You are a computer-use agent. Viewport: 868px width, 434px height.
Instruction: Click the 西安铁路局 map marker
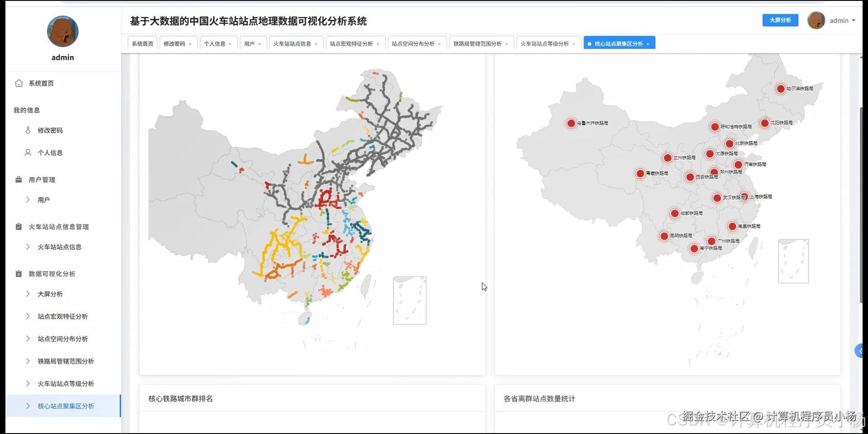point(690,177)
